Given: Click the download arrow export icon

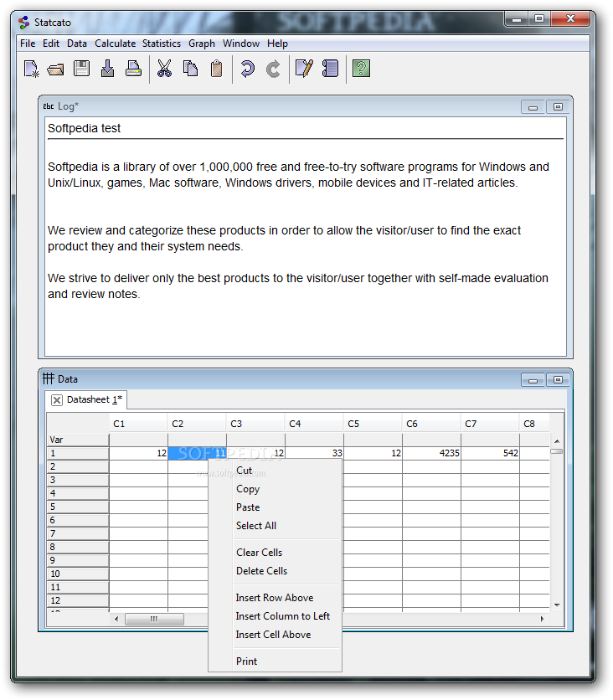Looking at the screenshot, I should [x=107, y=69].
